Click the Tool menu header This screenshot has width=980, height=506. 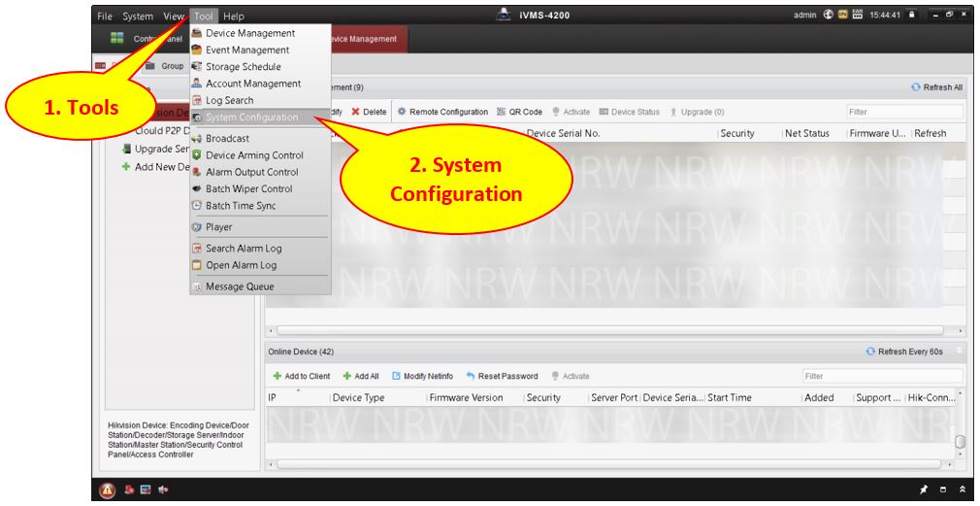point(204,17)
